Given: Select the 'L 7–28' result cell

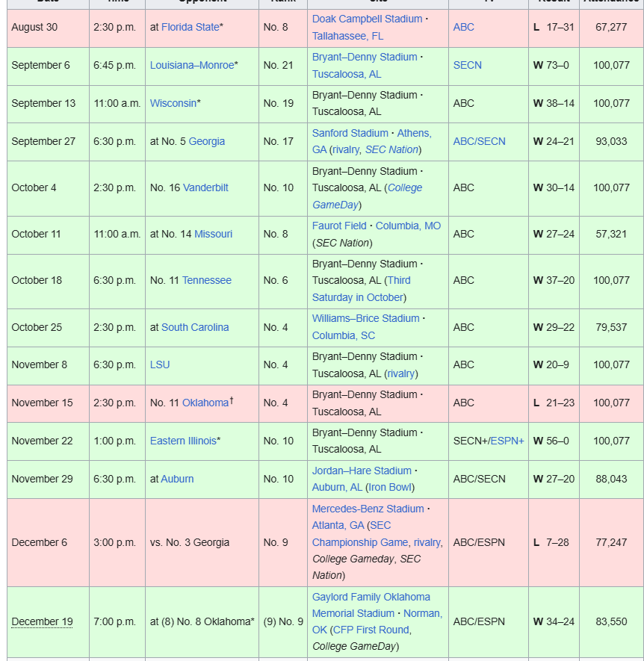Looking at the screenshot, I should 554,542.
